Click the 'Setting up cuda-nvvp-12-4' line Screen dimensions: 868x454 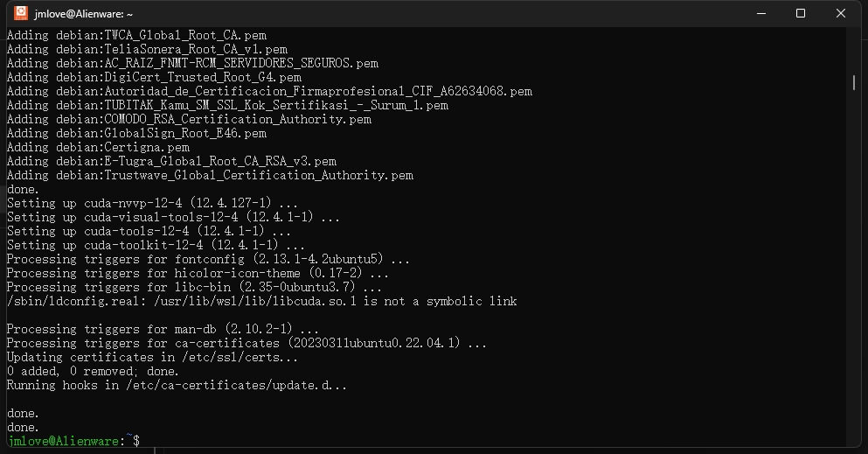[152, 203]
